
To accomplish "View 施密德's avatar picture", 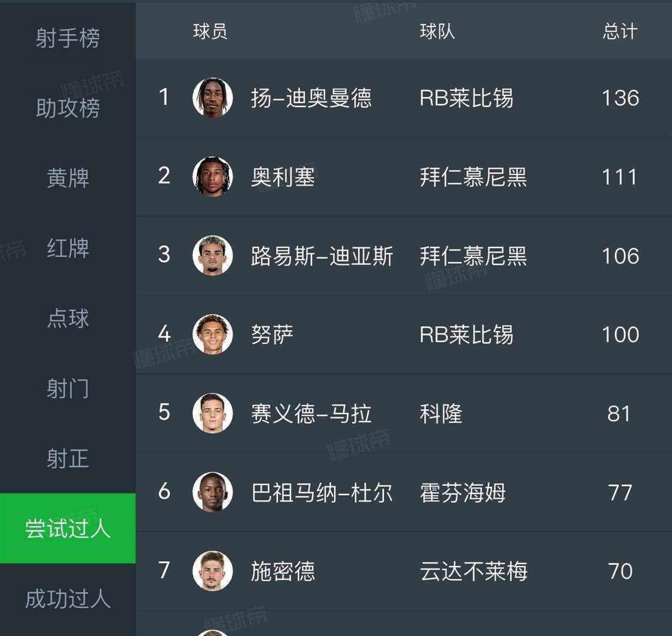I will point(214,571).
